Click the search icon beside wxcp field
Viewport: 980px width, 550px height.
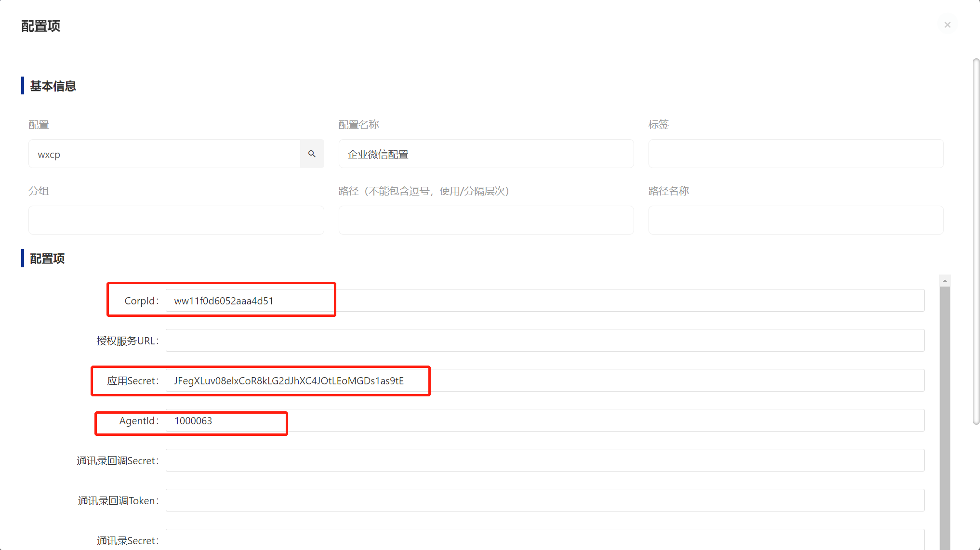point(312,154)
